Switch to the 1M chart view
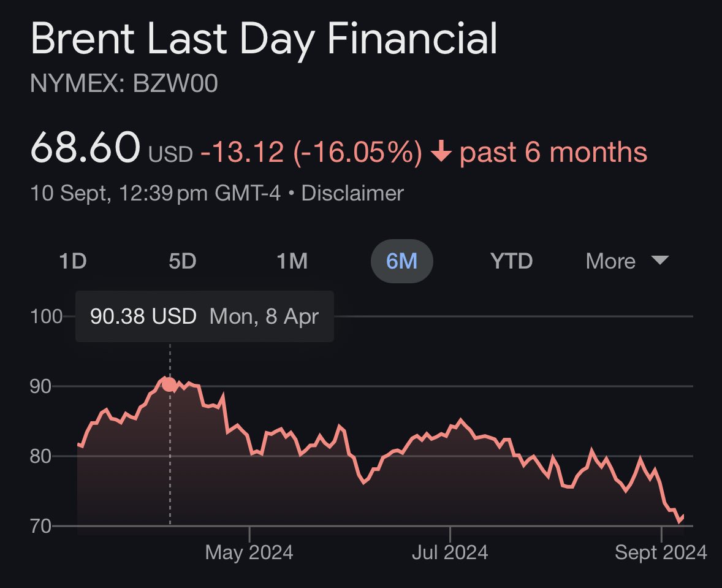Image resolution: width=722 pixels, height=588 pixels. [x=293, y=261]
